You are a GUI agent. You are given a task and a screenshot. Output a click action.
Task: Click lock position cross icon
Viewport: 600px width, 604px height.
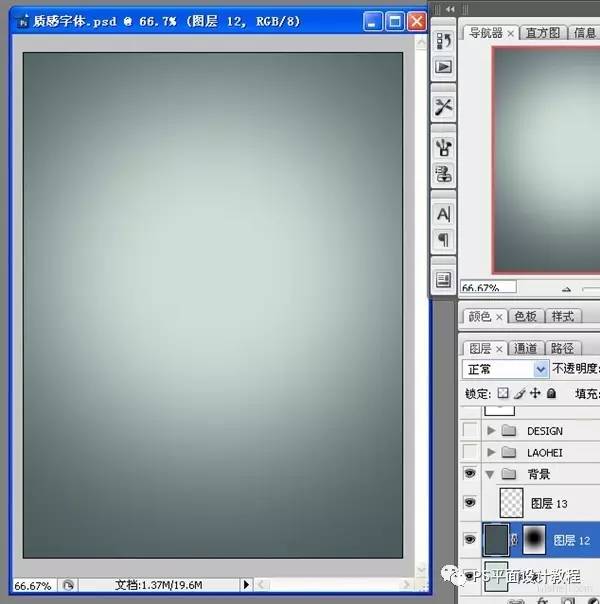535,393
